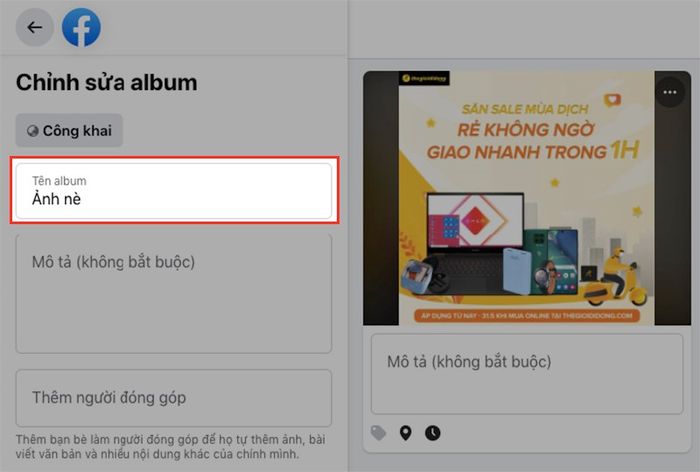Add a location with the pin icon
The width and height of the screenshot is (700, 472).
pyautogui.click(x=405, y=433)
